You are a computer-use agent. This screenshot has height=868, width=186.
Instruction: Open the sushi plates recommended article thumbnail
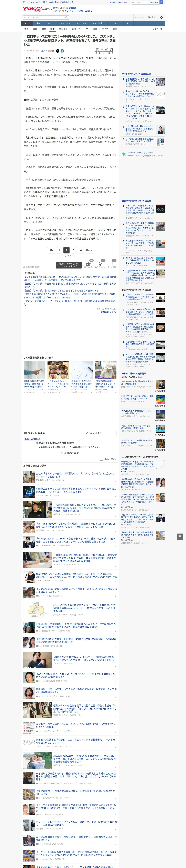click(x=58, y=370)
